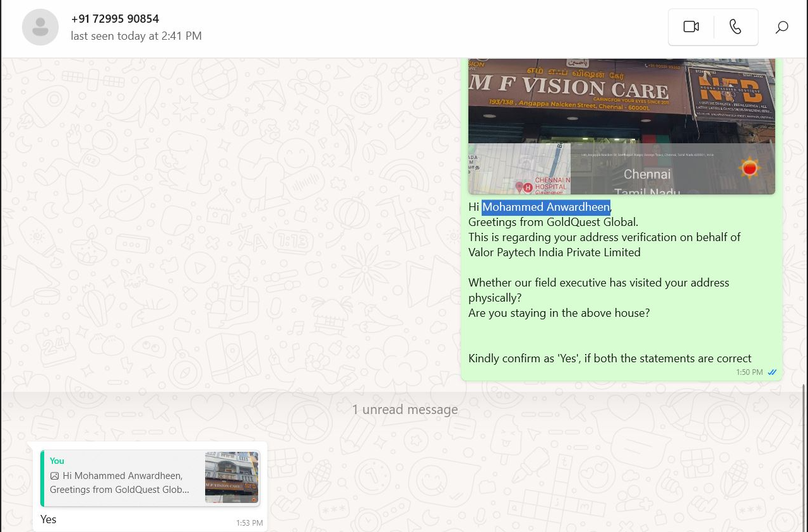
Task: Start a voice call from the header
Action: point(735,27)
